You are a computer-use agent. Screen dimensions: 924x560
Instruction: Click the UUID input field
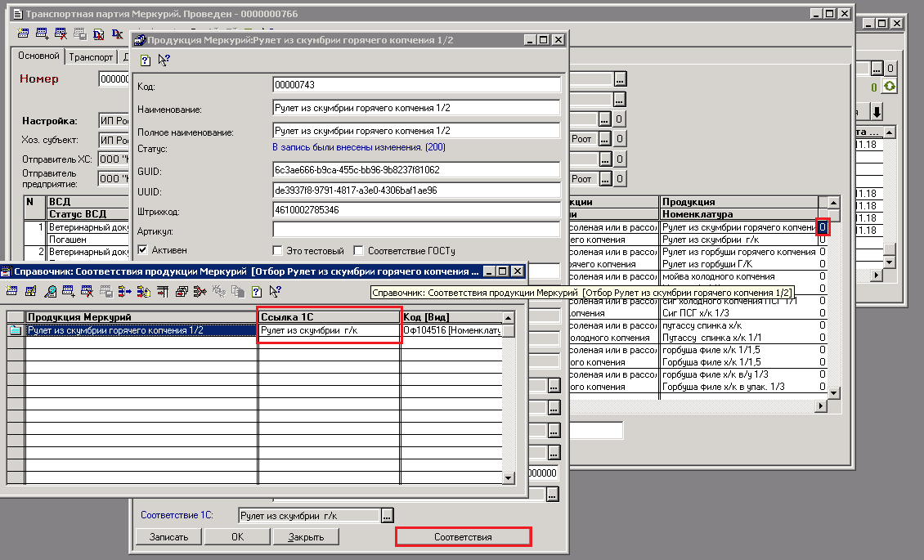417,190
